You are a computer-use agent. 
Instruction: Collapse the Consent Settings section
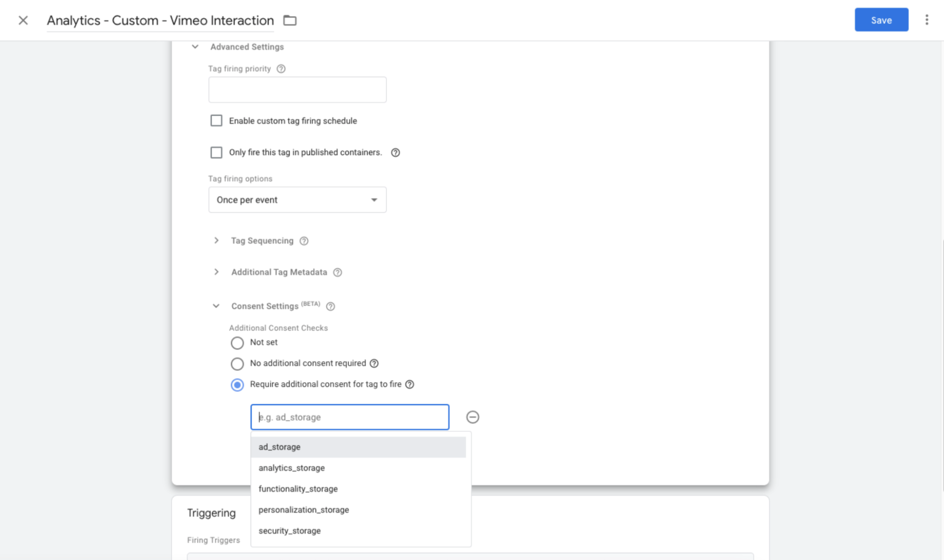pyautogui.click(x=216, y=306)
